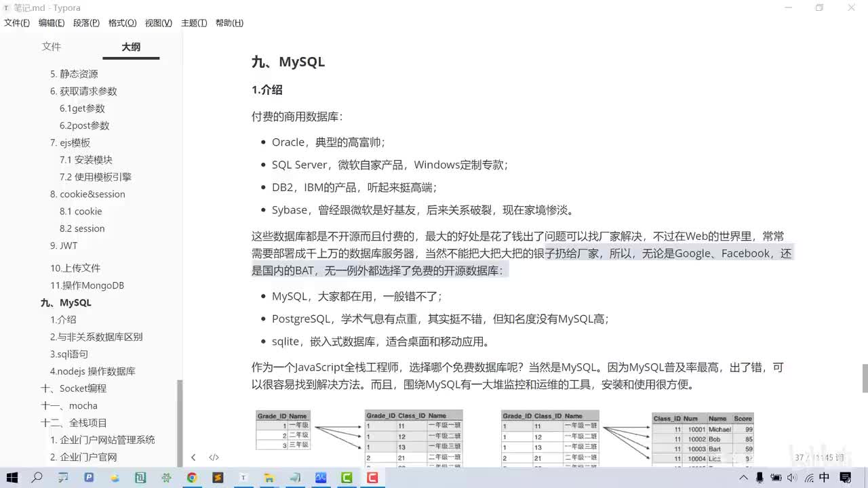The image size is (868, 488).
Task: Open the battery status tray icon
Action: tap(777, 478)
